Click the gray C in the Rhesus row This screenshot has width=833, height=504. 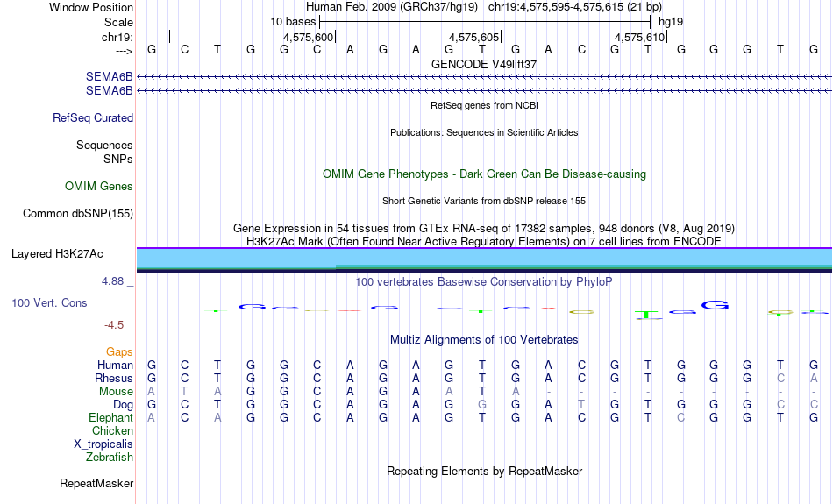(780, 378)
